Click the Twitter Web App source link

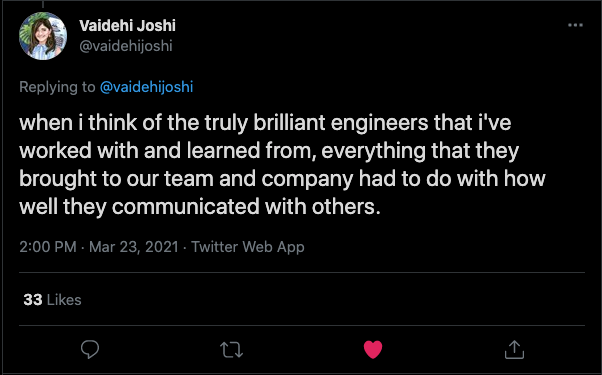tap(248, 247)
